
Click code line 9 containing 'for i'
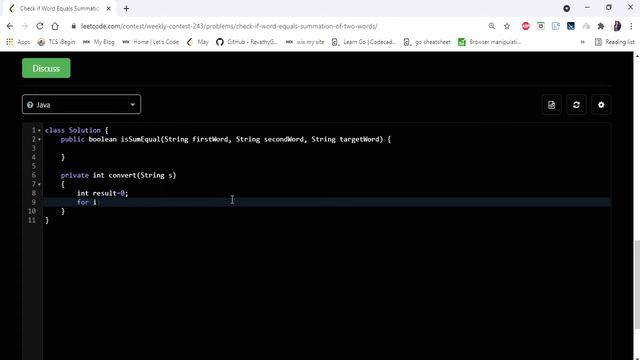pos(327,202)
